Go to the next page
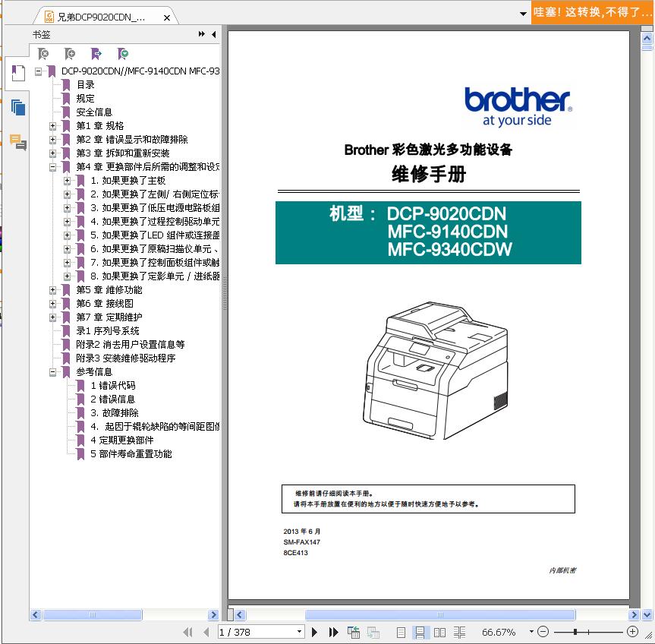Viewport: 655px width, 644px height. point(314,633)
